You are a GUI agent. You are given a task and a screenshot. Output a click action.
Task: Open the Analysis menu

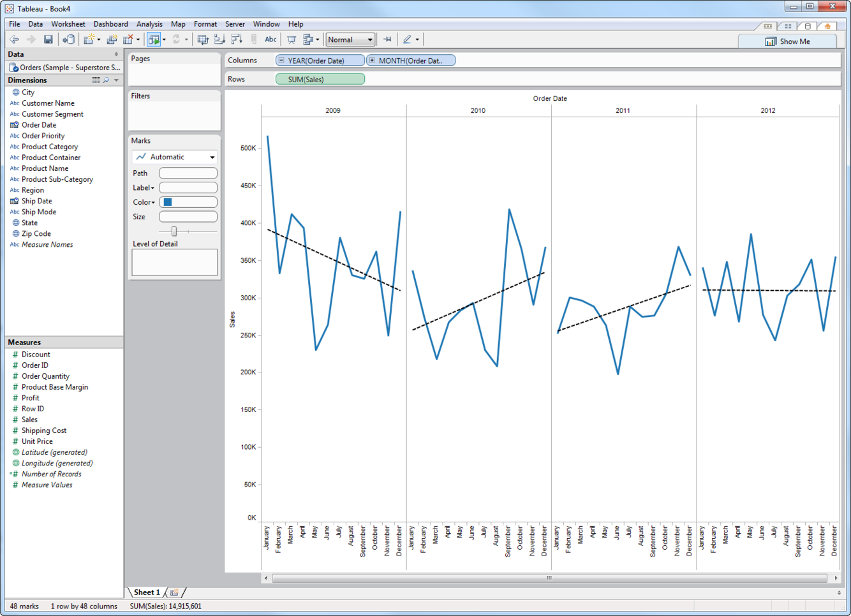[x=149, y=24]
